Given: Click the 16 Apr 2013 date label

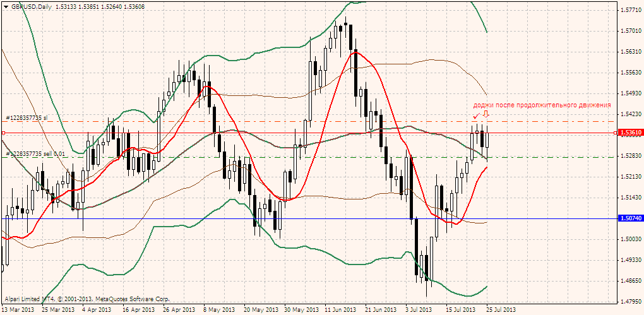Looking at the screenshot, I should coord(138,309).
